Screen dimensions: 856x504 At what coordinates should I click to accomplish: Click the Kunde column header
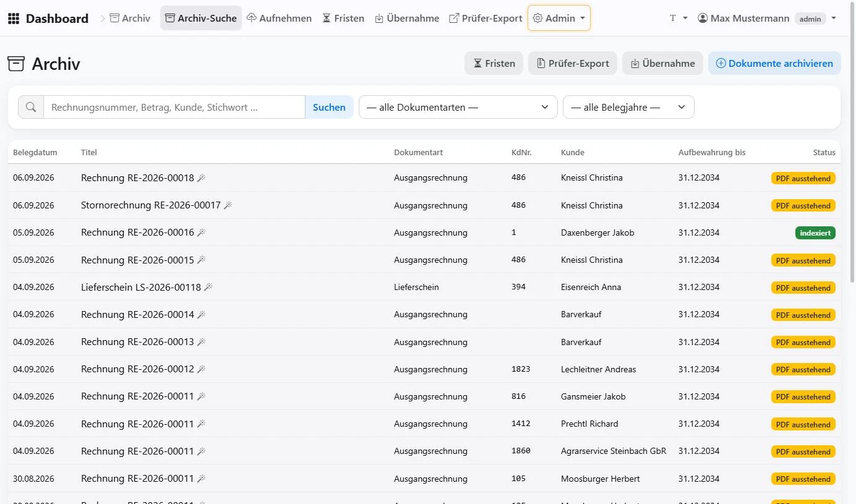pyautogui.click(x=573, y=152)
